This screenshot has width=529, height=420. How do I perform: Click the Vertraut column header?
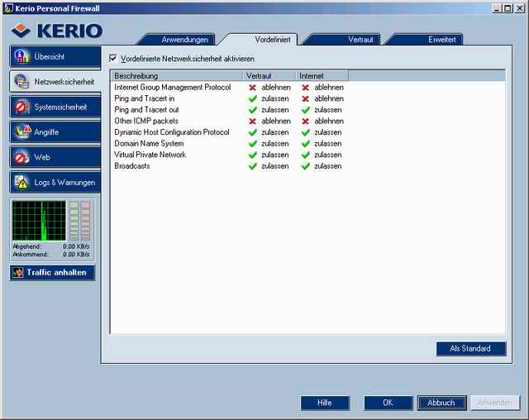pos(269,76)
